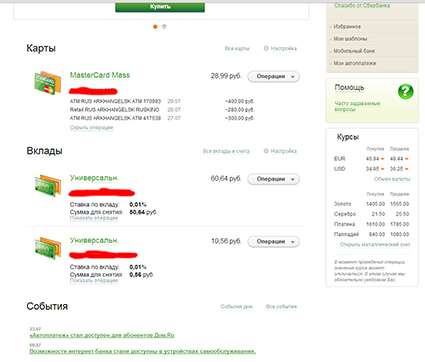Image resolution: width=425 pixels, height=362 pixels.
Task: Open Все вклады и счета link
Action: (x=226, y=151)
